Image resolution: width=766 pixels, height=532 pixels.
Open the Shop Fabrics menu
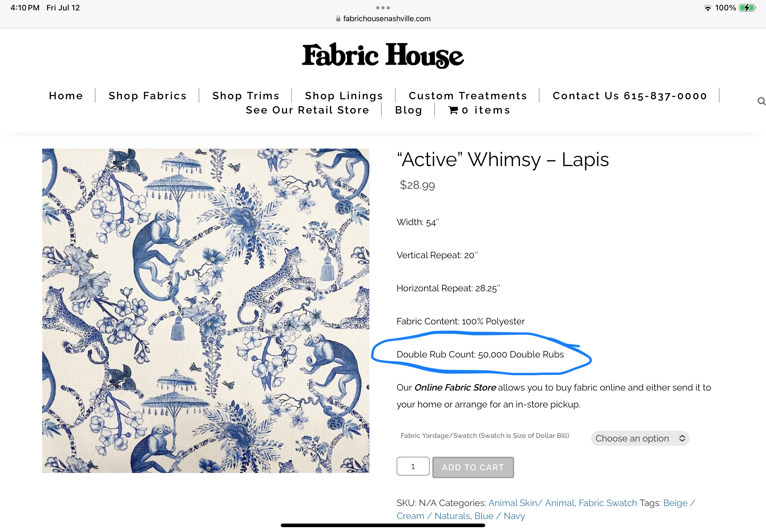tap(147, 96)
